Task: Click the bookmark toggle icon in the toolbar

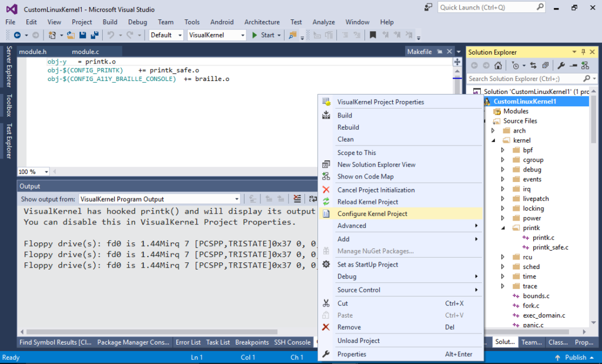Action: 372,34
